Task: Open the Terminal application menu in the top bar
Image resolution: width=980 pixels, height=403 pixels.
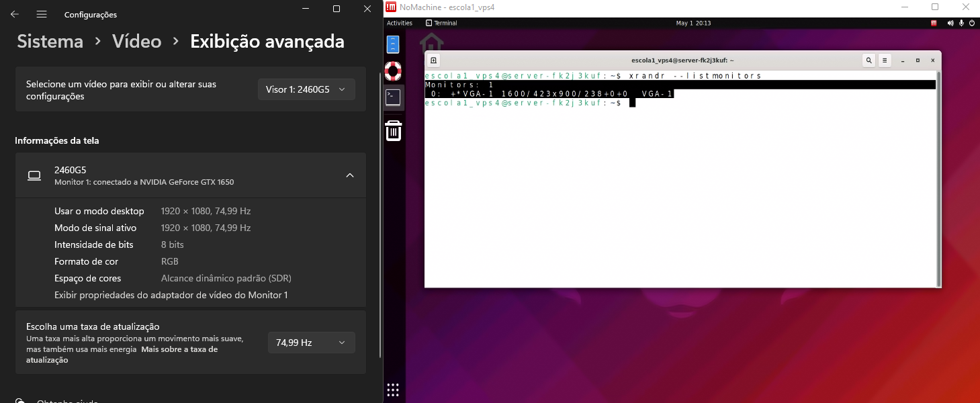Action: [x=441, y=22]
